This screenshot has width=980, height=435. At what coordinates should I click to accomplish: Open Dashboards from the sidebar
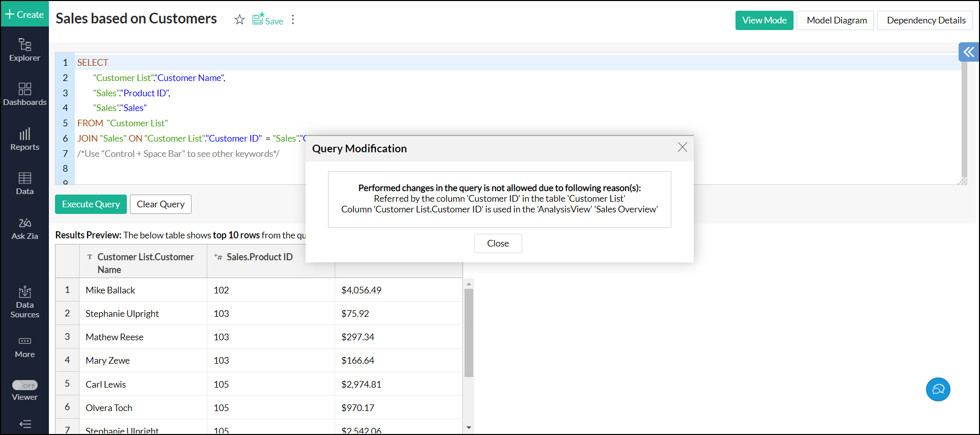tap(24, 94)
